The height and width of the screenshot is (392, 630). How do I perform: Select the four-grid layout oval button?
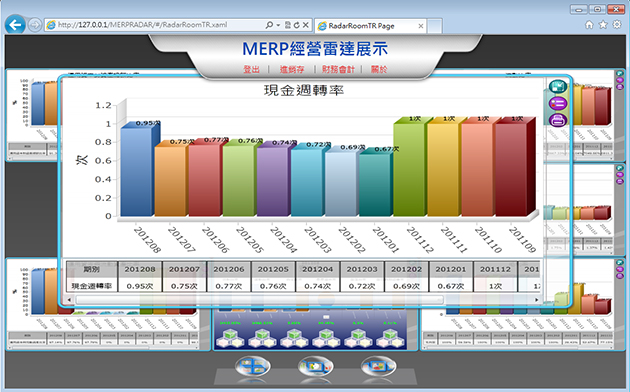(252, 366)
